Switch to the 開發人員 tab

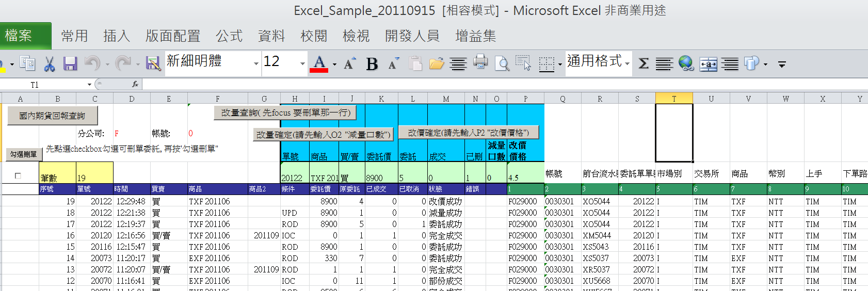click(x=412, y=36)
